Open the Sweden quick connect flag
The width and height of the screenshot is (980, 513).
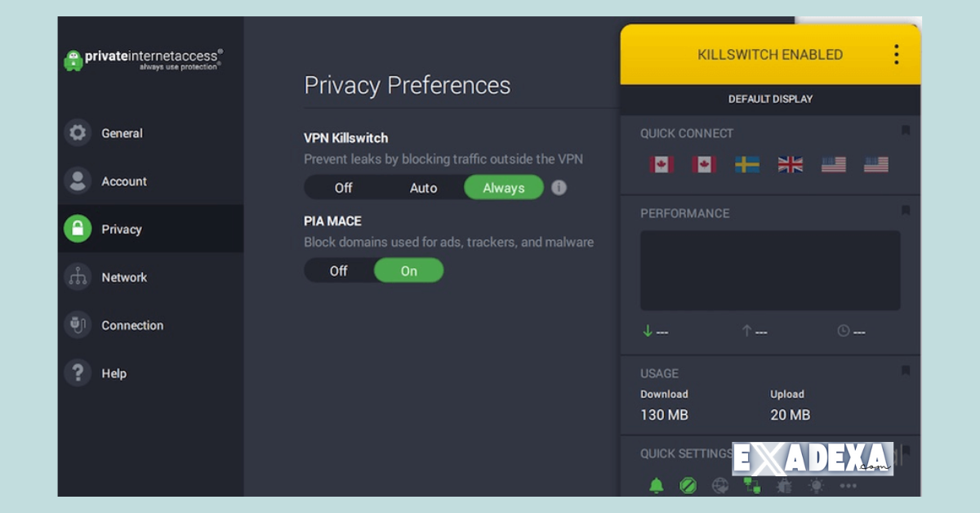[x=746, y=164]
